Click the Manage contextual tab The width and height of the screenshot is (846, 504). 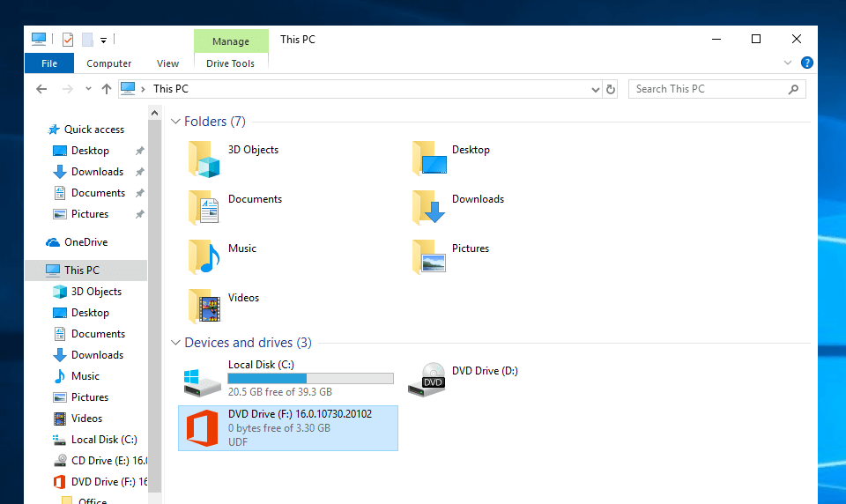click(x=231, y=41)
